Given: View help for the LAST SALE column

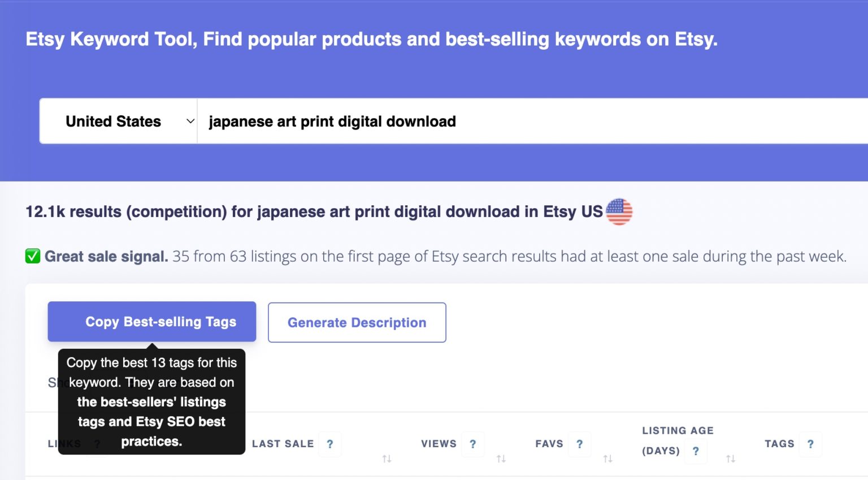Looking at the screenshot, I should click(330, 444).
